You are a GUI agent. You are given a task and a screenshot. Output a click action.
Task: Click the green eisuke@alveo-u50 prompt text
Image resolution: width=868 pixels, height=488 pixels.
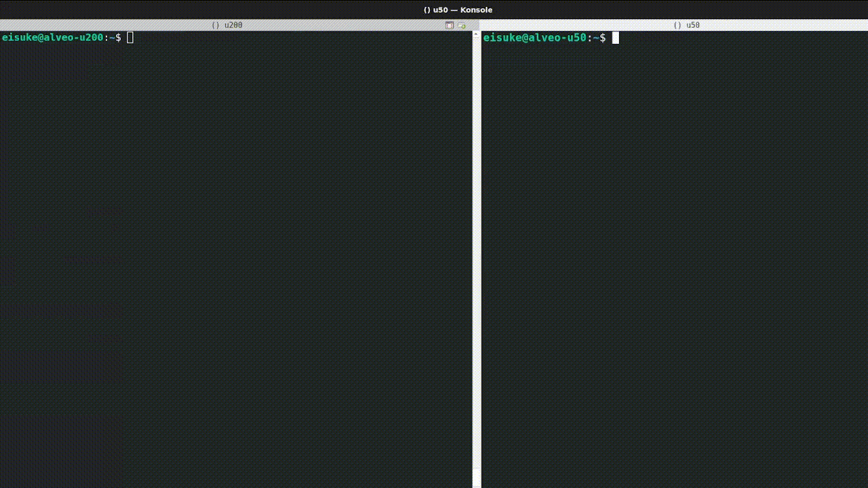(x=535, y=37)
